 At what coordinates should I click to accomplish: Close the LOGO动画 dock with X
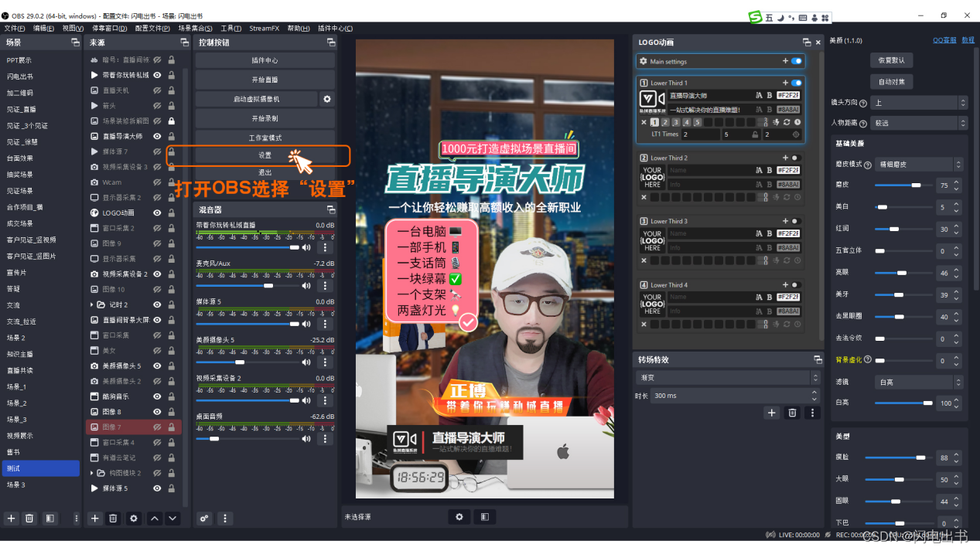pos(818,43)
